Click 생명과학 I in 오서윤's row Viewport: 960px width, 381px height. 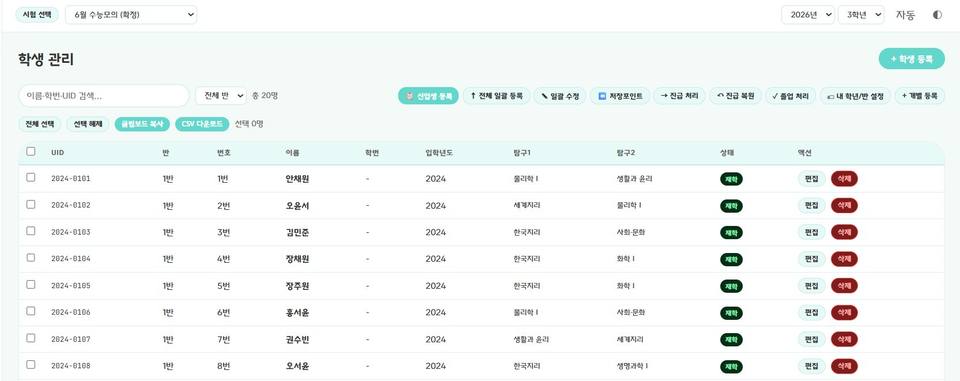[x=632, y=366]
